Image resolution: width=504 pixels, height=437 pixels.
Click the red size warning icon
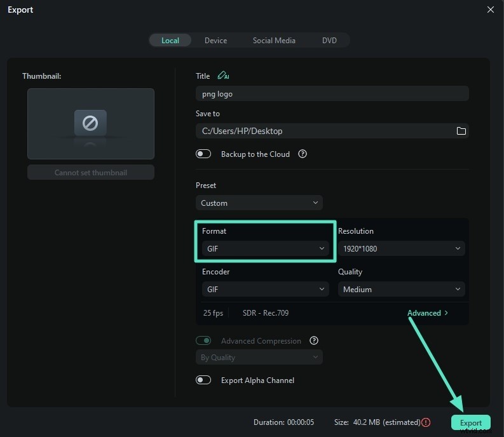426,422
